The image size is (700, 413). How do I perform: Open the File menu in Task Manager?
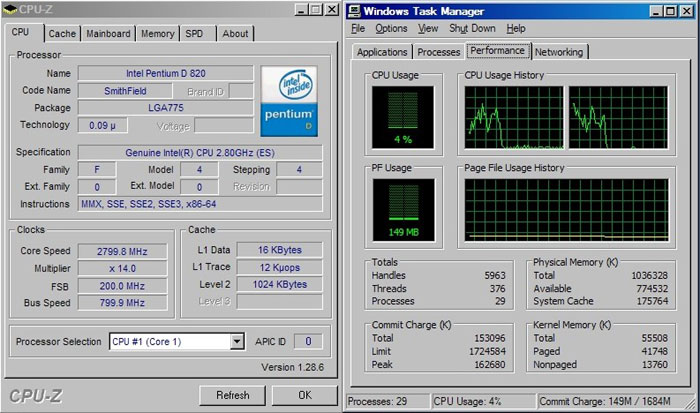click(358, 29)
